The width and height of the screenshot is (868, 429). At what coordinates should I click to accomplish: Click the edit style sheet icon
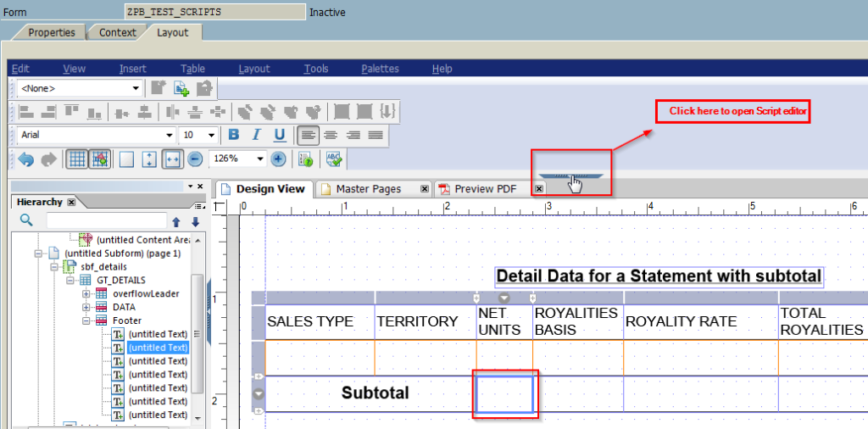[x=204, y=87]
